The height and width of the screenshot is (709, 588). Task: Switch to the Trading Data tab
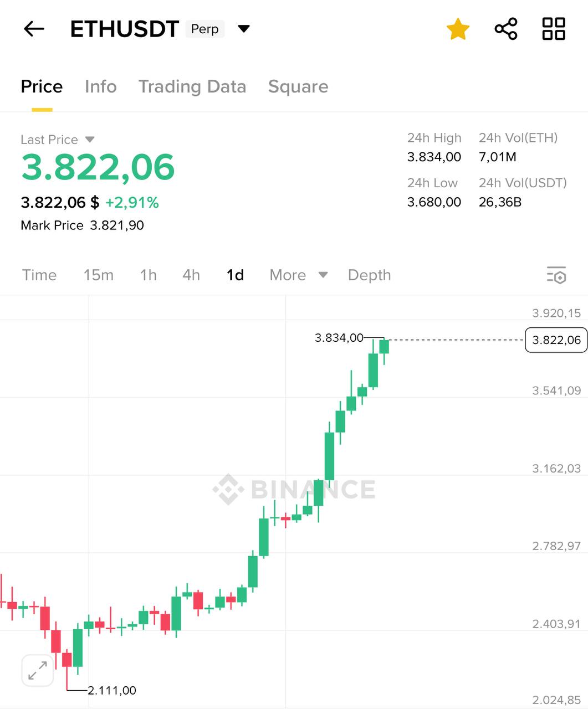pyautogui.click(x=192, y=86)
